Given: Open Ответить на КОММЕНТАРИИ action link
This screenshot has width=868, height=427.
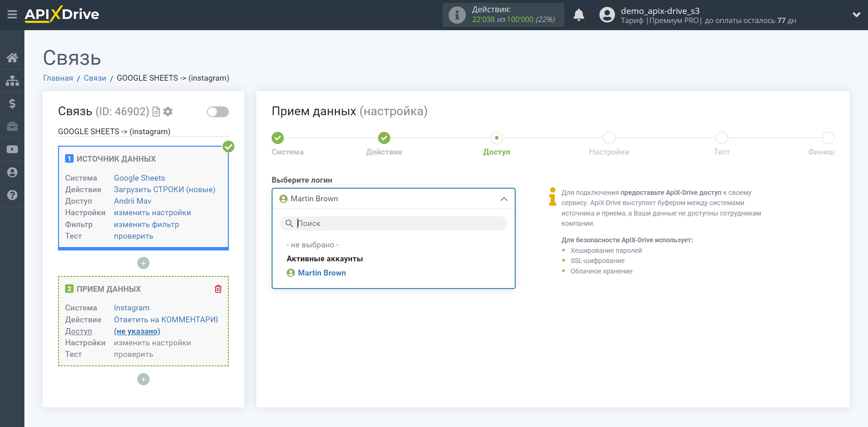Looking at the screenshot, I should click(166, 320).
